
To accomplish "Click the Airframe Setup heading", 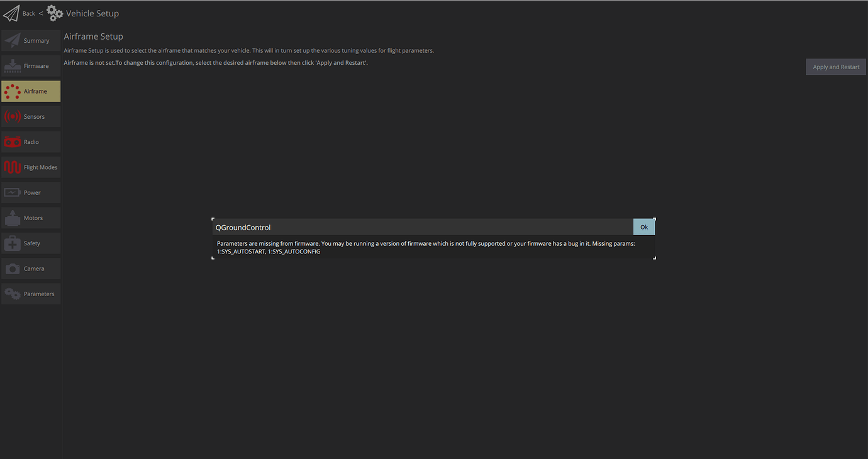I will 94,36.
